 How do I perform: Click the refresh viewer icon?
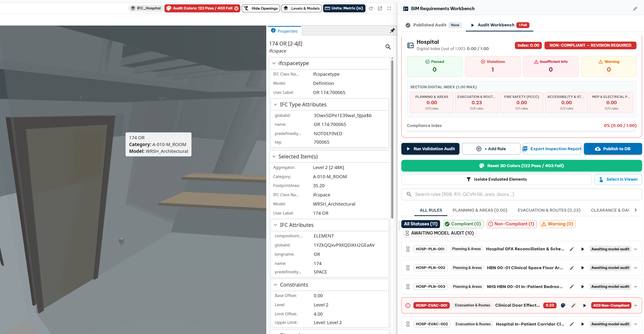pyautogui.click(x=371, y=8)
